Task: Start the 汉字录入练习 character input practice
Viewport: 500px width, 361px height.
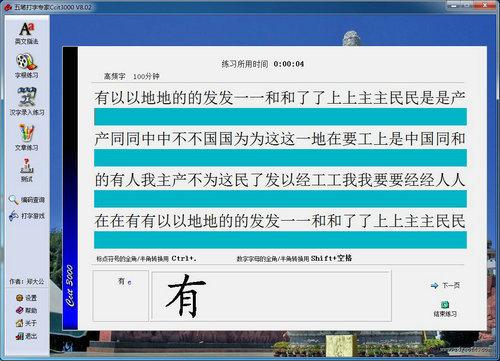Action: tap(27, 102)
